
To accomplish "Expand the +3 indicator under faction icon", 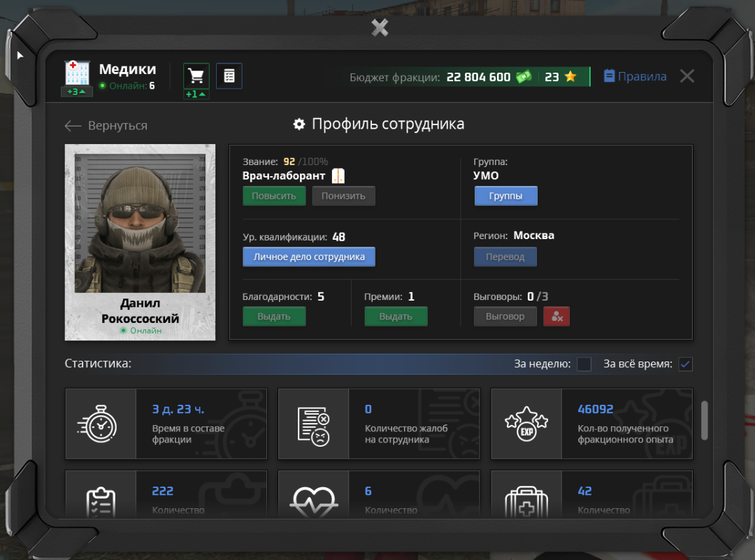I will tap(76, 92).
